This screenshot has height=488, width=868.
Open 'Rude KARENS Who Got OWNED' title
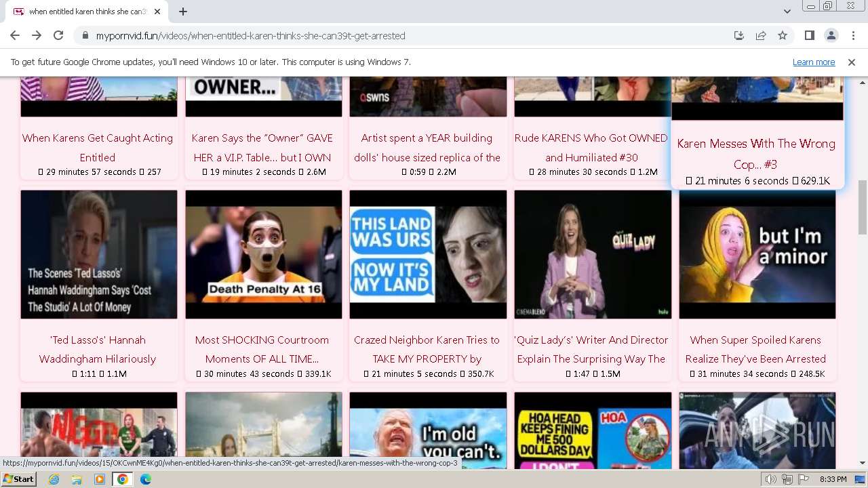coord(591,147)
